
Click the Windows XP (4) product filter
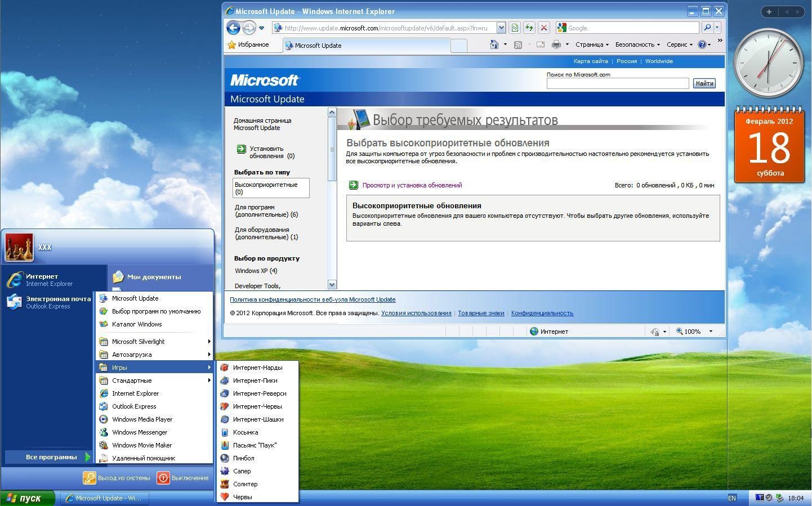click(256, 271)
